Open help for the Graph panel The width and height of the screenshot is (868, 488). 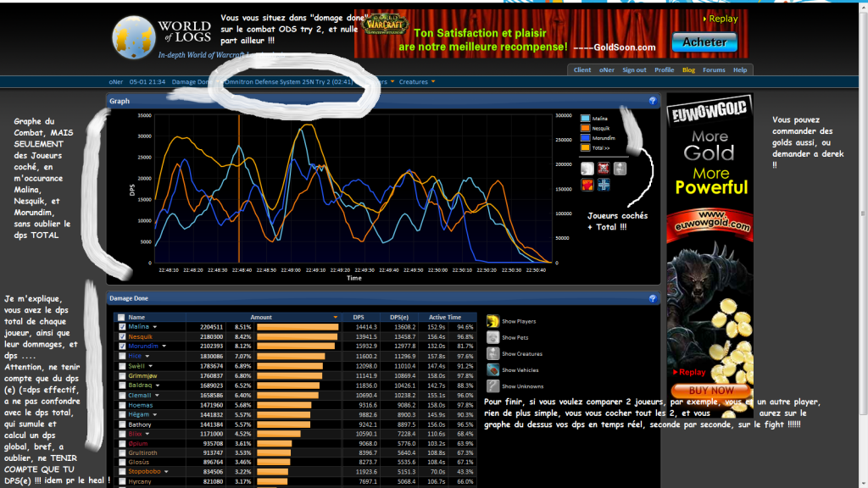coord(652,101)
